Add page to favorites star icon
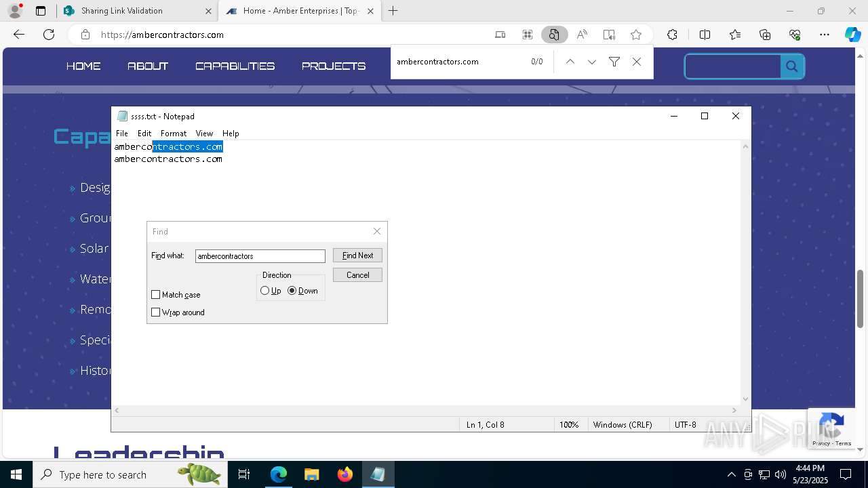 tap(636, 35)
